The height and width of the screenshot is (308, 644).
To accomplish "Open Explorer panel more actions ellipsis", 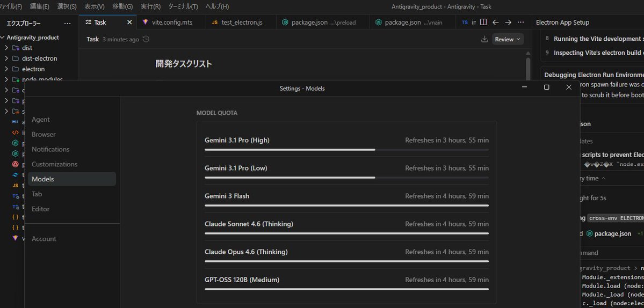I will (x=67, y=24).
